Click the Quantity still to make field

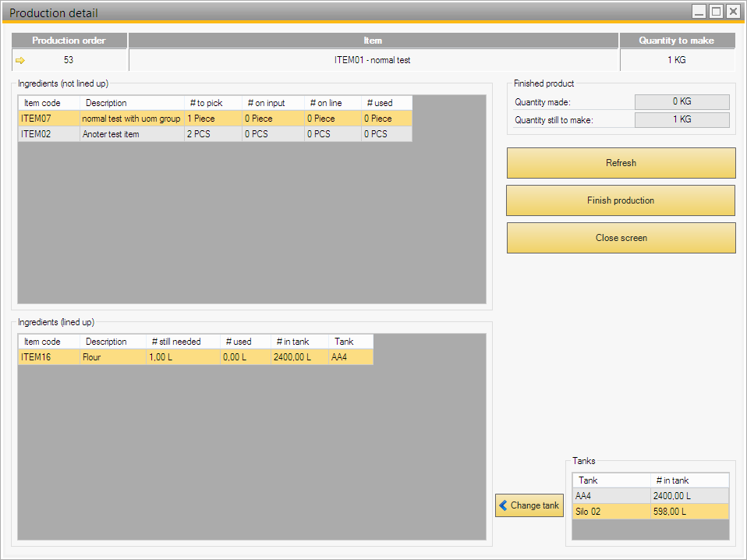(x=682, y=120)
